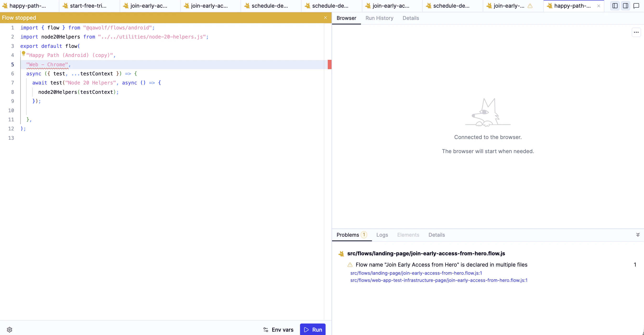Click the wolf icon beside flow.js path
The width and height of the screenshot is (644, 335).
[x=341, y=253]
